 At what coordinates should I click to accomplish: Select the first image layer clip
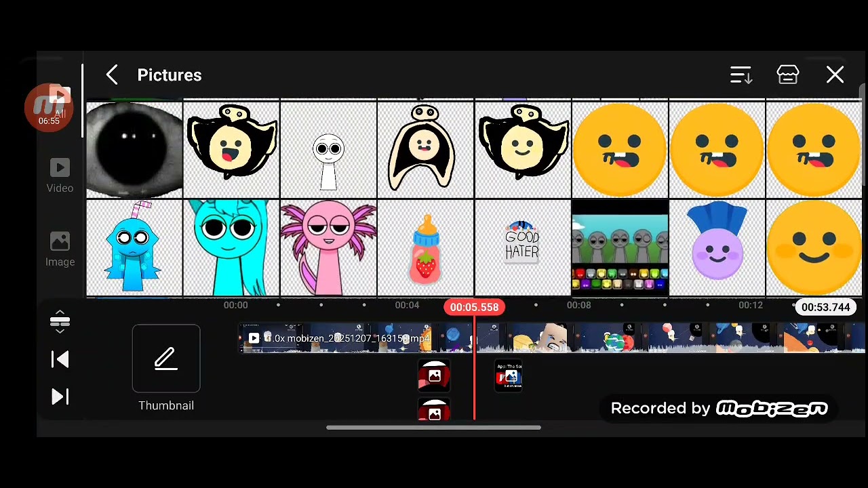[x=434, y=376]
